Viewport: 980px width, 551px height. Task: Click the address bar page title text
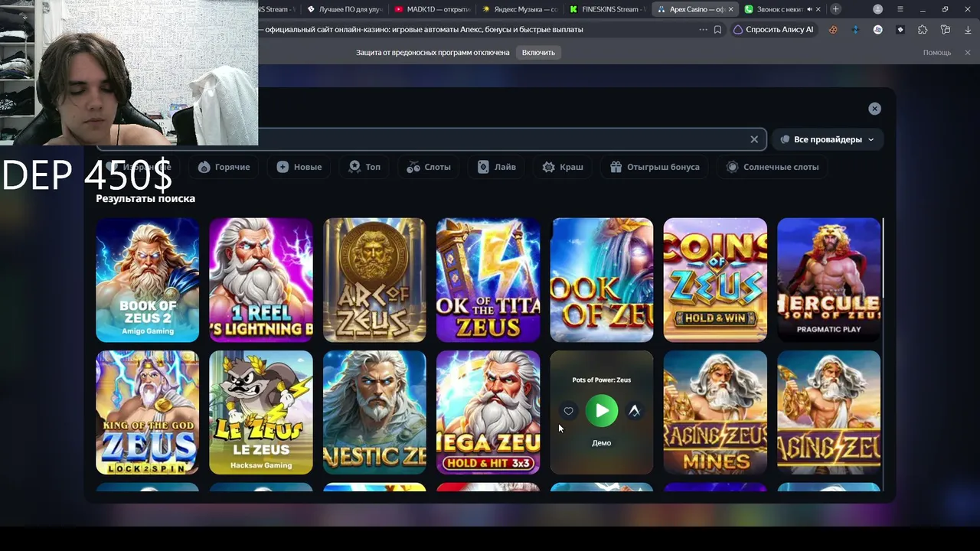click(424, 30)
